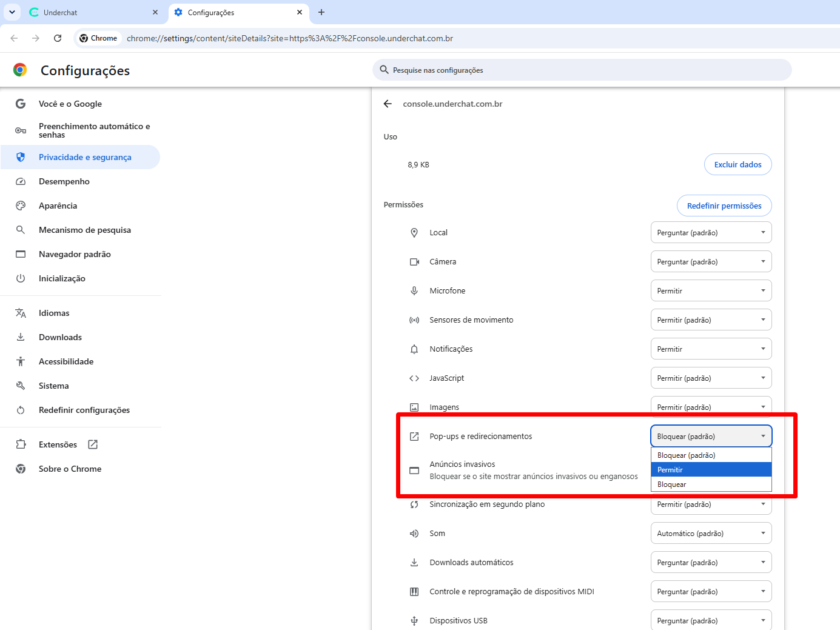Open Você e o Google section
Image resolution: width=840 pixels, height=630 pixels.
[80, 104]
